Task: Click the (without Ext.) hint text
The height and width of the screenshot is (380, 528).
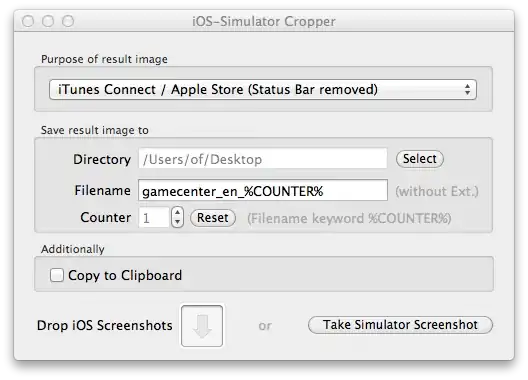Action: 437,191
